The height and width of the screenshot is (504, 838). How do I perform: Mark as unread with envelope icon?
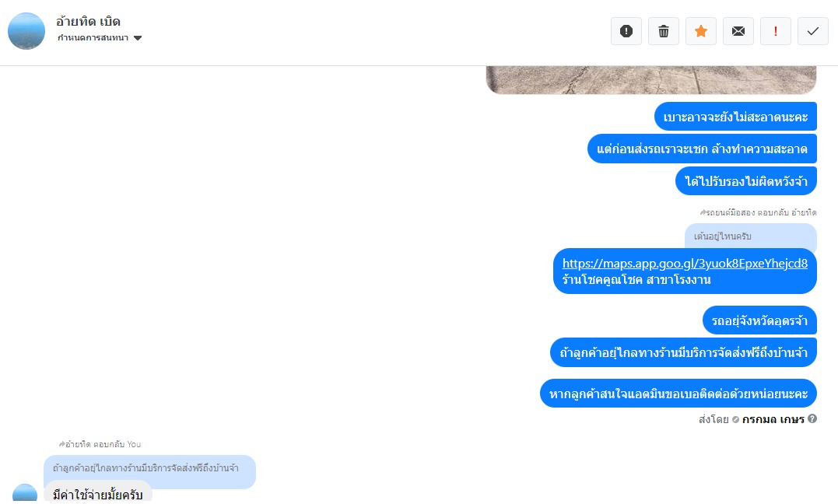(x=738, y=31)
